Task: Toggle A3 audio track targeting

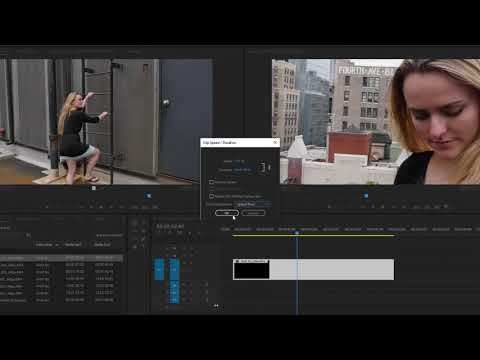Action: tap(174, 300)
